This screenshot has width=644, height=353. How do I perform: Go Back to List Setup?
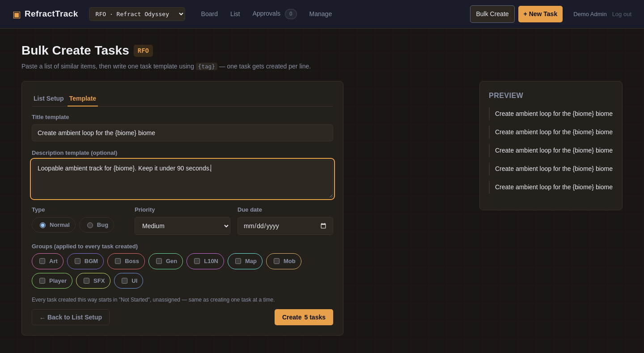click(71, 317)
